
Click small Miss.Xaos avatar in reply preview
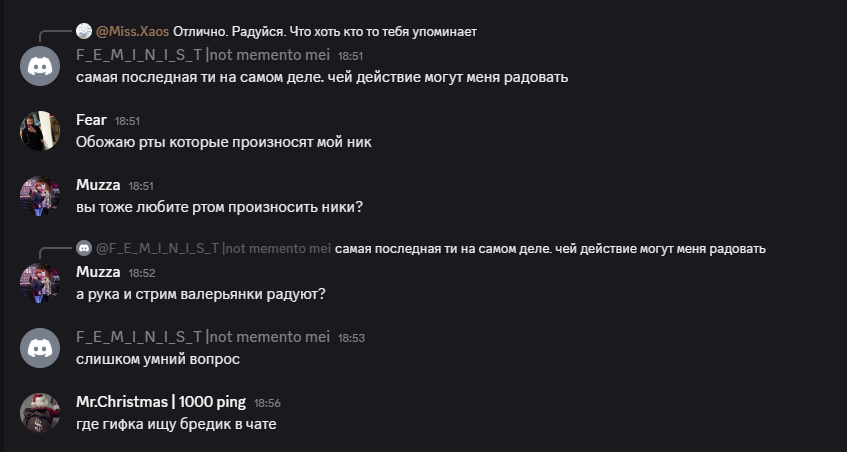click(x=84, y=31)
